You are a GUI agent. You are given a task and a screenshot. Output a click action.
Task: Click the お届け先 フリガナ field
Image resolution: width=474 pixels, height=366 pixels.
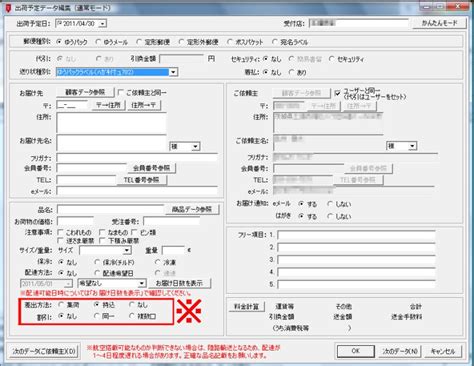point(137,158)
